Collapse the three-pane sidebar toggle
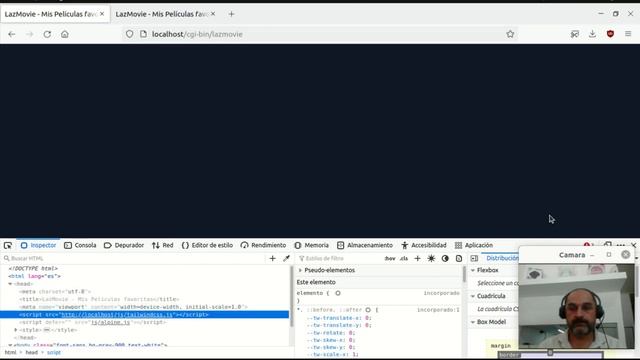 (x=474, y=258)
